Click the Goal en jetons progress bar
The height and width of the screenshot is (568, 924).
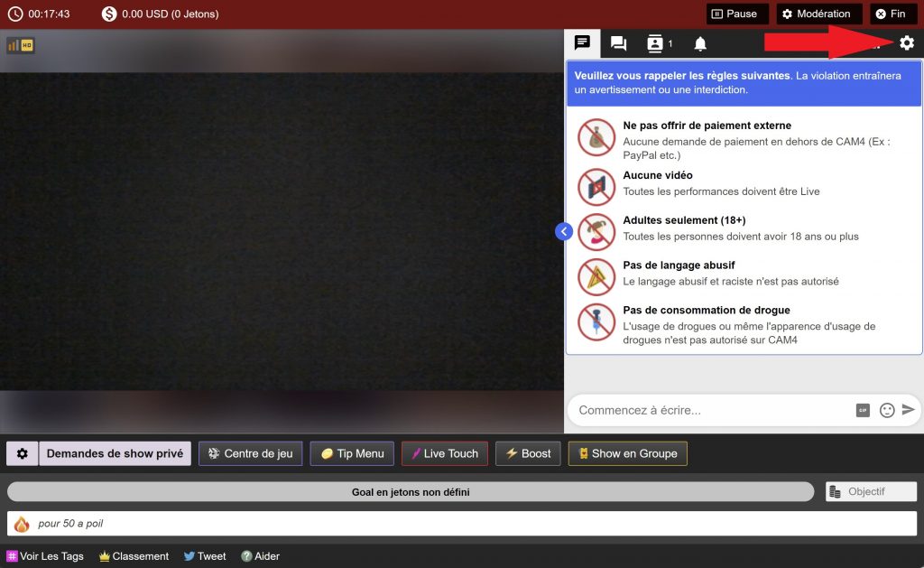[x=411, y=492]
